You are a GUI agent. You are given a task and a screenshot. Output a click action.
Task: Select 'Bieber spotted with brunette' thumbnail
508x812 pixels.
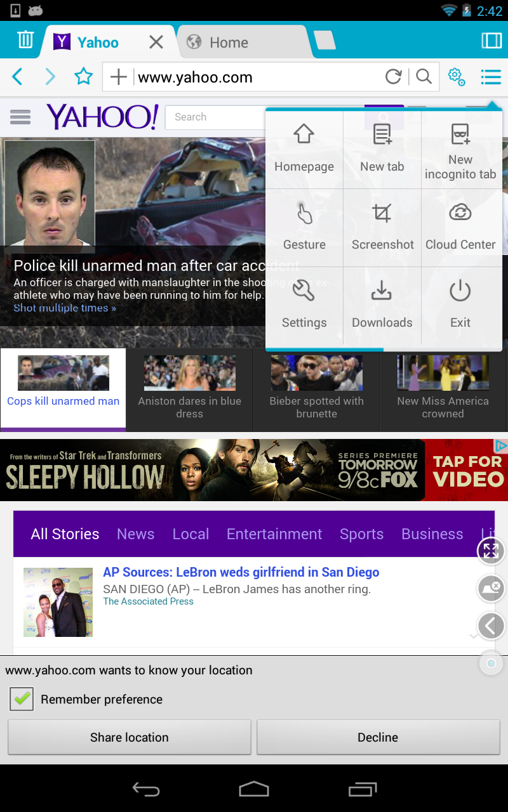(316, 389)
